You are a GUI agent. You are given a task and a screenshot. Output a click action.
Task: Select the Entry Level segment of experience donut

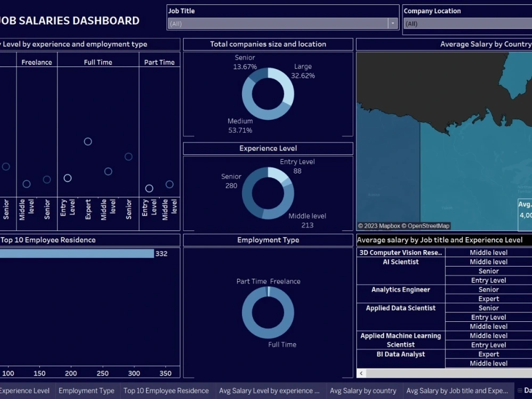[x=277, y=173]
